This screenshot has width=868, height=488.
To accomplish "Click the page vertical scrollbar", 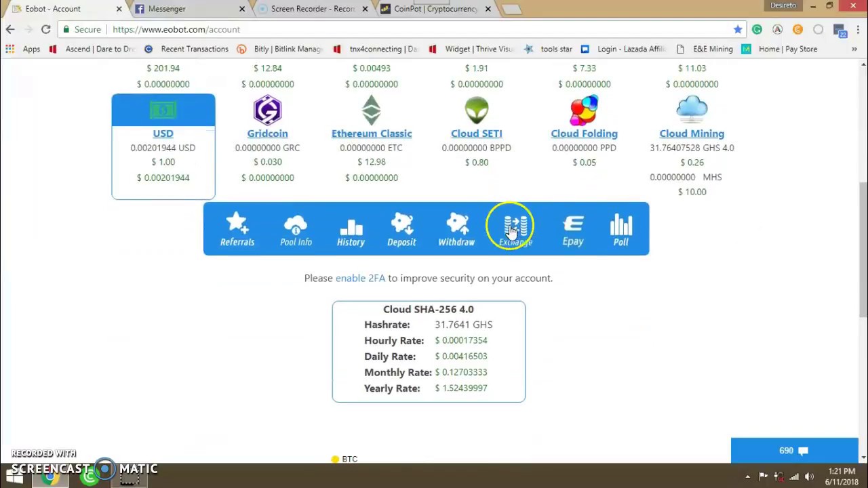I will point(863,248).
